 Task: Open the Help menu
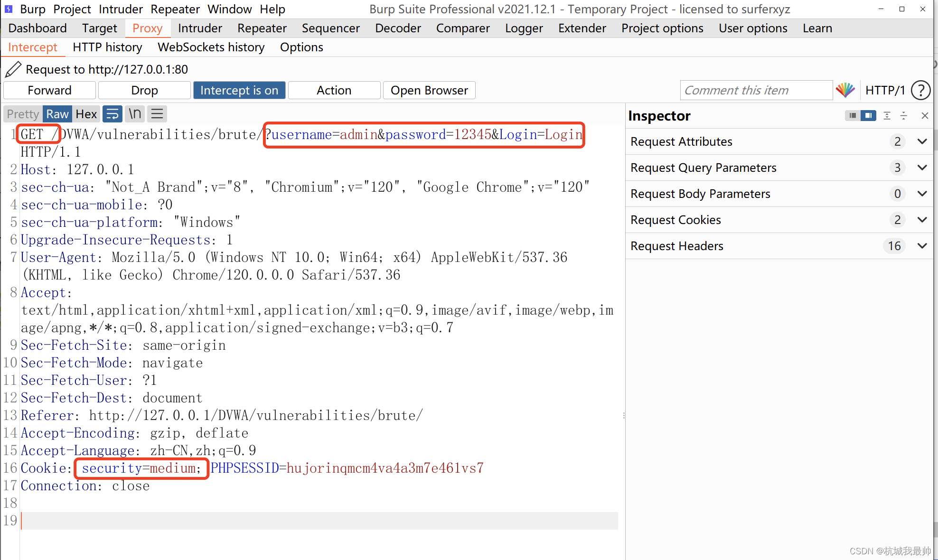click(x=272, y=9)
